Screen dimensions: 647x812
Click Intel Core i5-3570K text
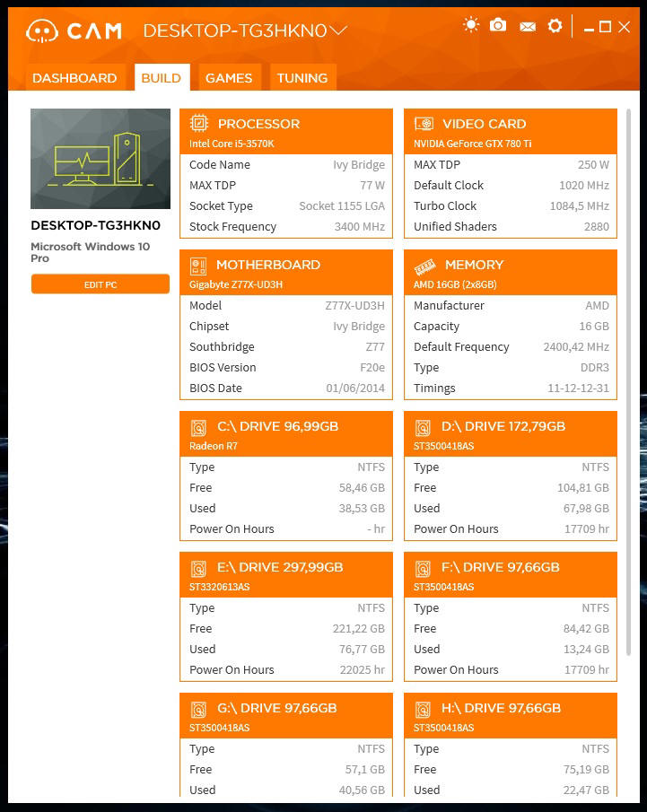coord(232,144)
